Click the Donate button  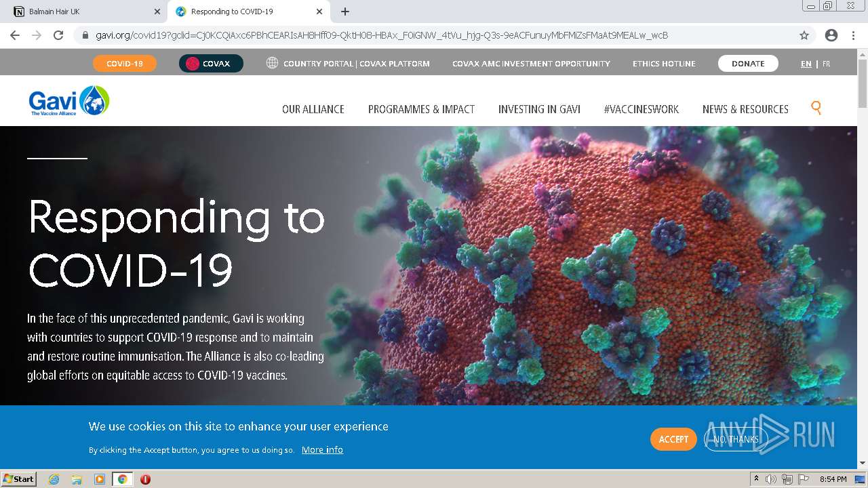748,64
